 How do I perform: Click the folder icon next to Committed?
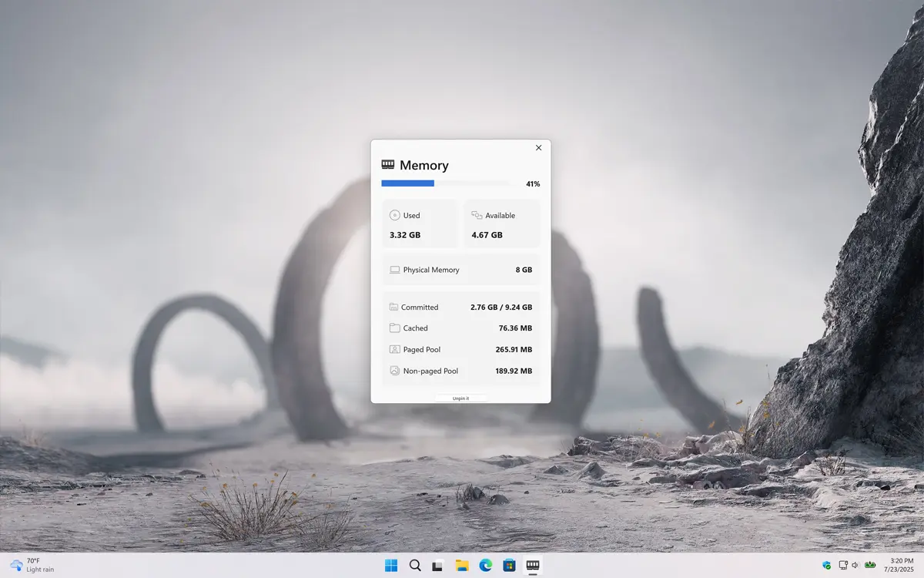click(393, 307)
